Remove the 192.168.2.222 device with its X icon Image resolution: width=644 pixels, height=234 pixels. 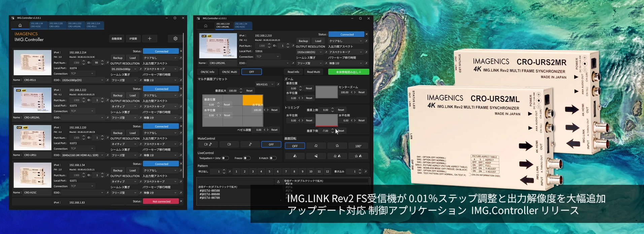pyautogui.click(x=181, y=89)
